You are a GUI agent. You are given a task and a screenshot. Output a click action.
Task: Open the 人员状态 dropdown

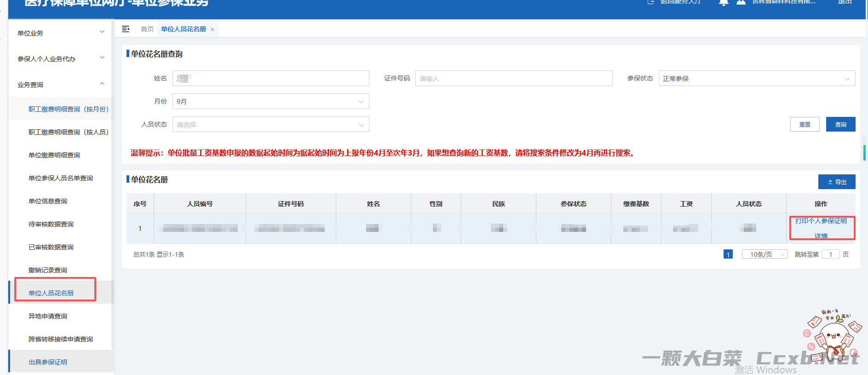coord(270,125)
